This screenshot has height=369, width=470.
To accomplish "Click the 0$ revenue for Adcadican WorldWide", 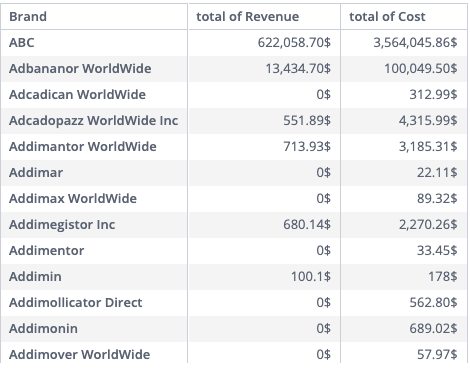I will pos(323,94).
